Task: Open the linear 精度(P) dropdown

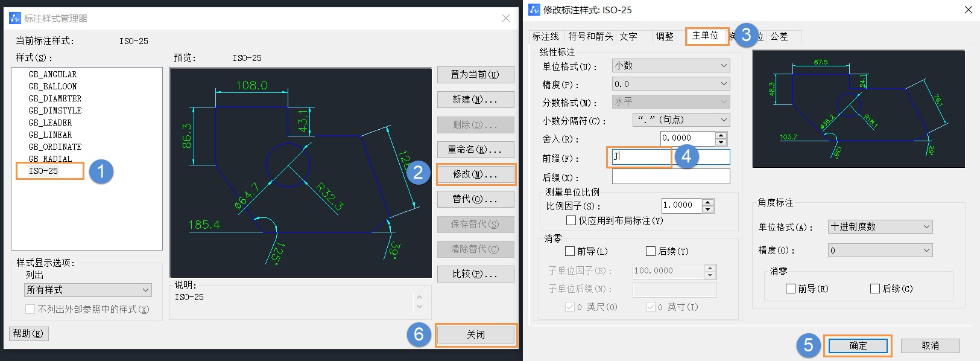Action: point(671,84)
